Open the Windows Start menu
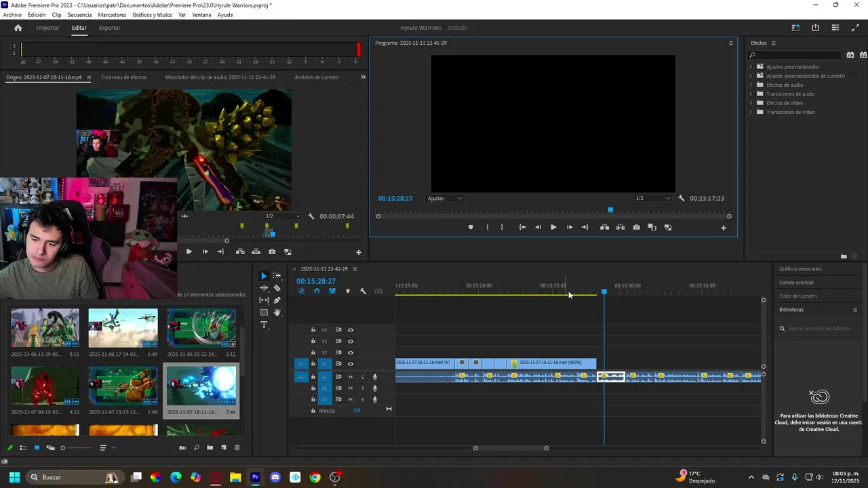 point(14,477)
